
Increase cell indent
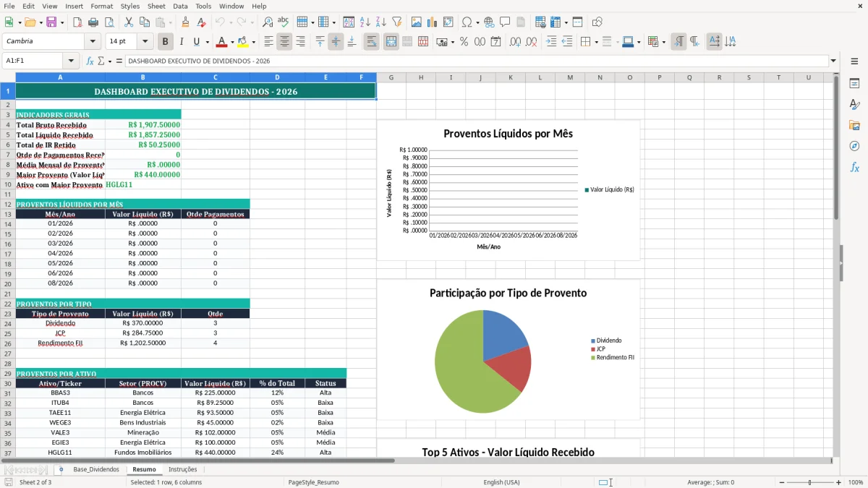point(551,42)
